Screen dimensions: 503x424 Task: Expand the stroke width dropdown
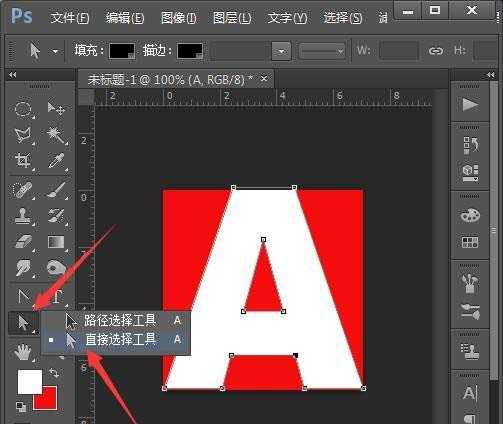coord(282,51)
